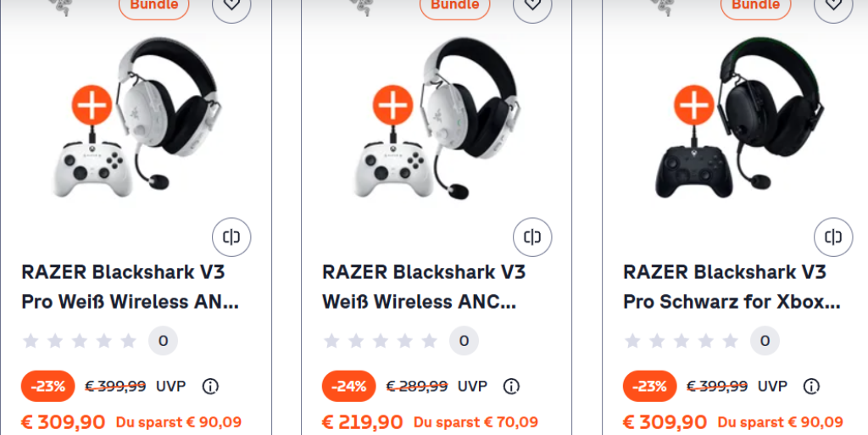
Task: Click the Bundle badge on middle product
Action: [x=455, y=7]
